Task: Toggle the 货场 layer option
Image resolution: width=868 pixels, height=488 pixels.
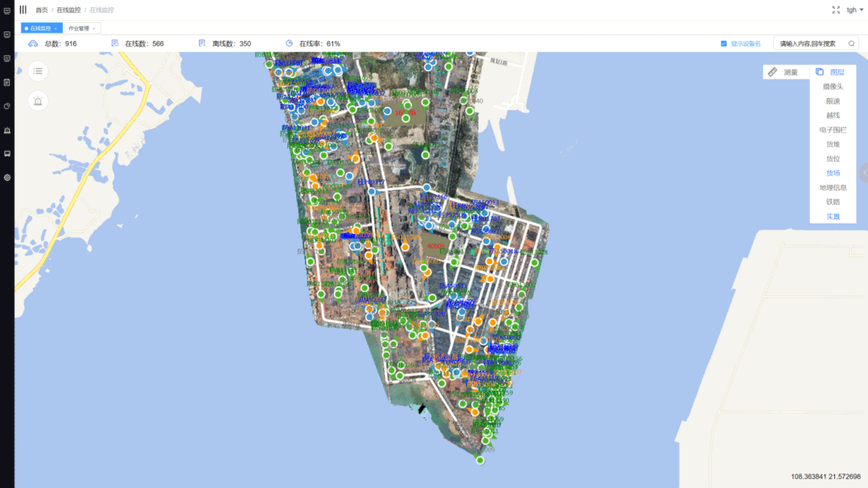Action: pos(833,173)
